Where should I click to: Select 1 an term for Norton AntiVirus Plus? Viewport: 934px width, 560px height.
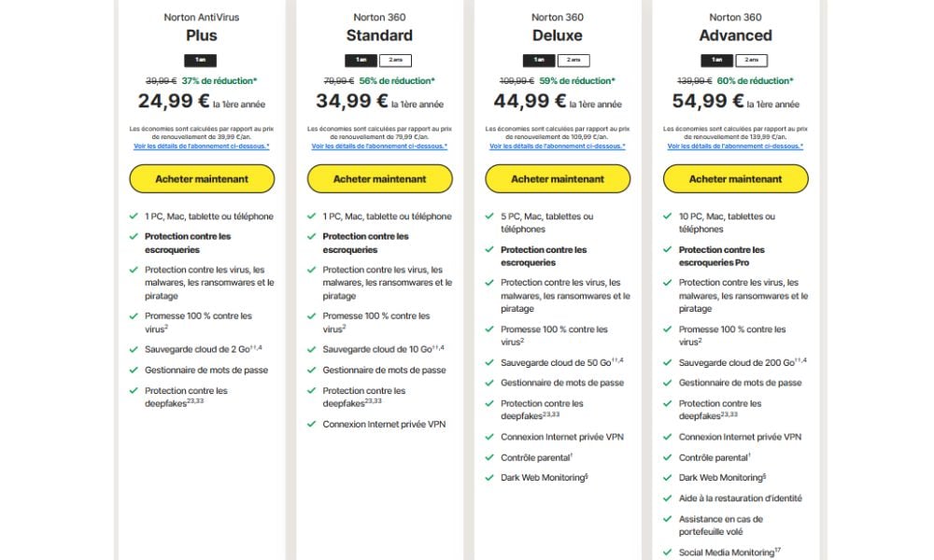point(202,61)
